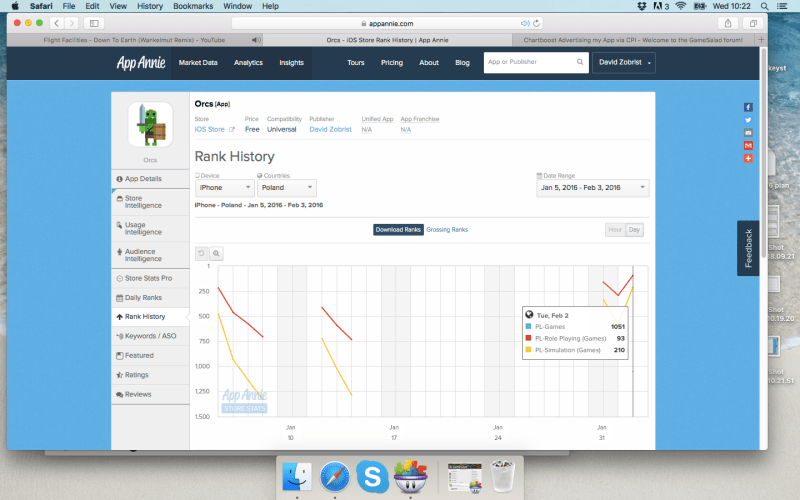
Task: Click Safari address bar appannie.com
Action: 387,23
